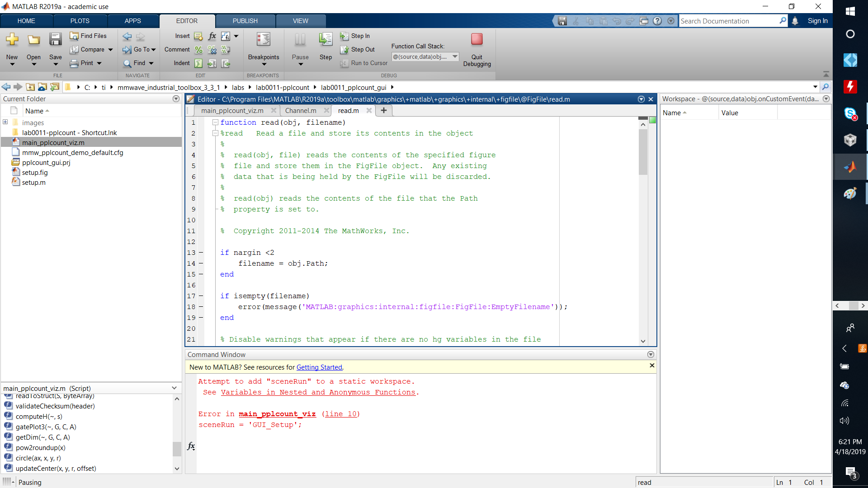Click the fx insert function icon
The width and height of the screenshot is (868, 488).
212,36
